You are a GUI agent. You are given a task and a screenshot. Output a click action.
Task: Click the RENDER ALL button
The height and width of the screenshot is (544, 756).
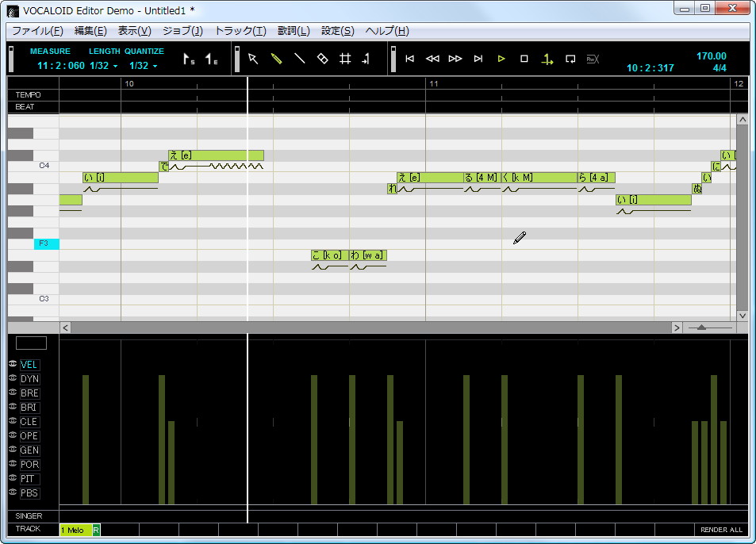[x=721, y=530]
